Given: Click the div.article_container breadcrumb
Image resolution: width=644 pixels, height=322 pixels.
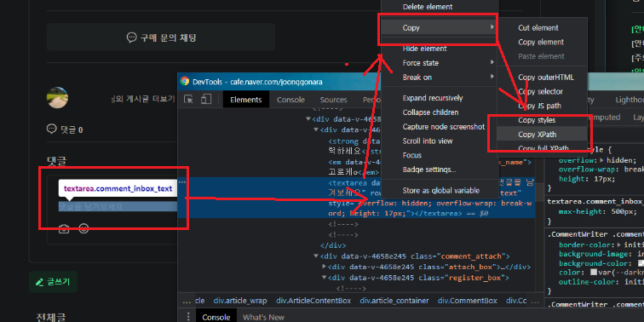Looking at the screenshot, I should (x=394, y=301).
